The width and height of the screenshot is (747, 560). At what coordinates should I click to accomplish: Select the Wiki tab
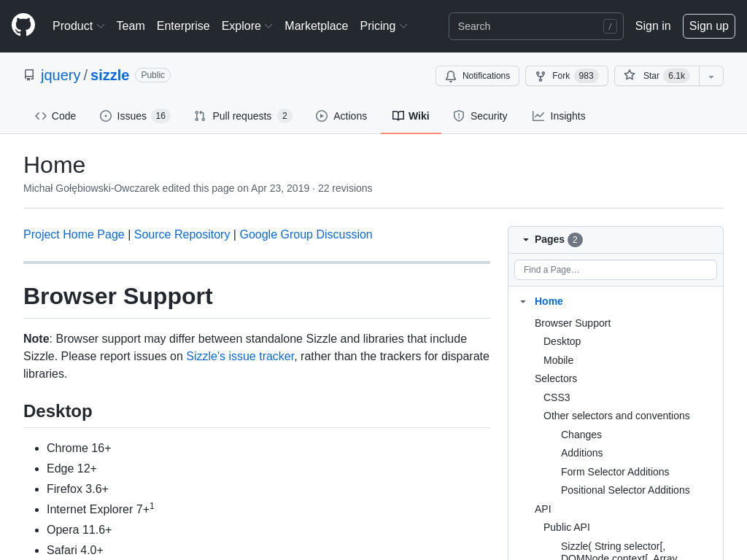[411, 116]
